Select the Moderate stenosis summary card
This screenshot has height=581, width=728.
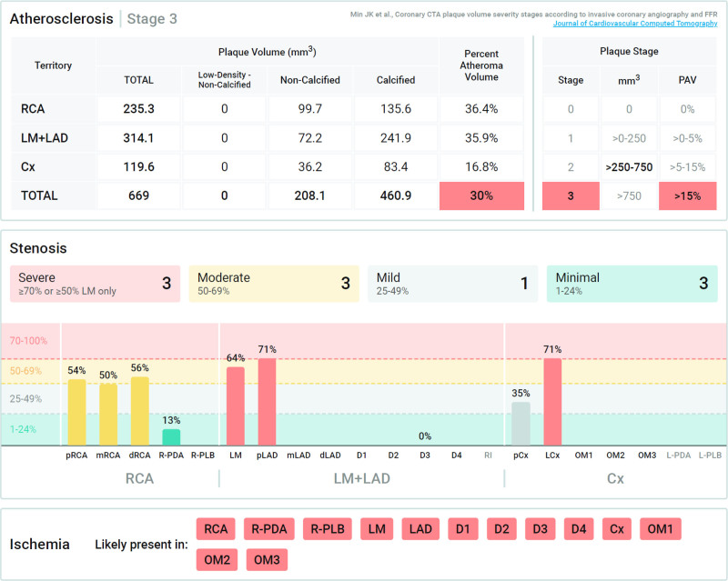[x=274, y=284]
